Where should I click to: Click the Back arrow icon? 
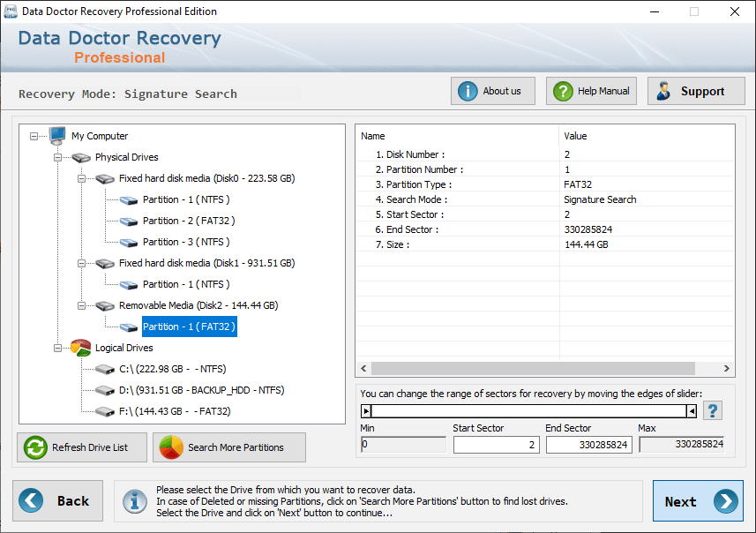pyautogui.click(x=31, y=500)
